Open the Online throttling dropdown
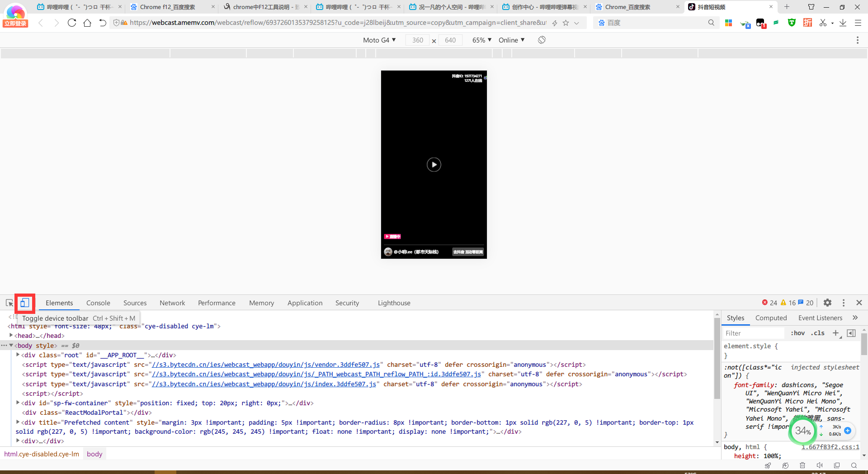This screenshot has width=868, height=474. [x=511, y=40]
